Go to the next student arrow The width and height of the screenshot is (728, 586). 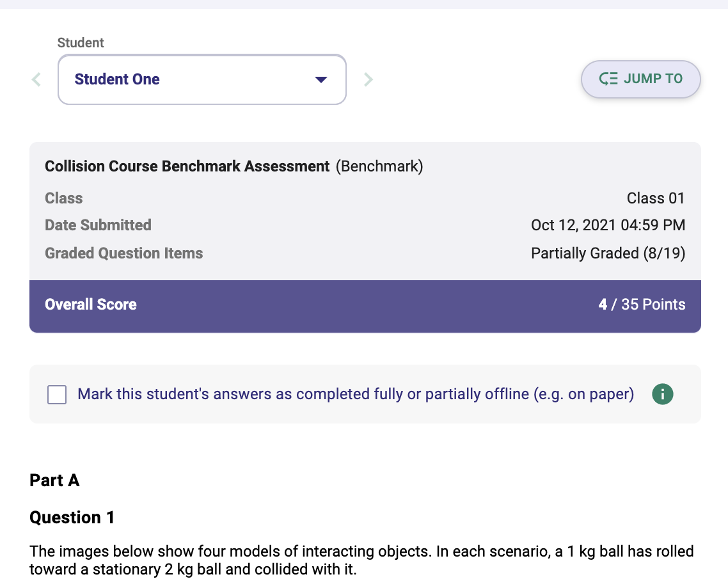pos(368,79)
